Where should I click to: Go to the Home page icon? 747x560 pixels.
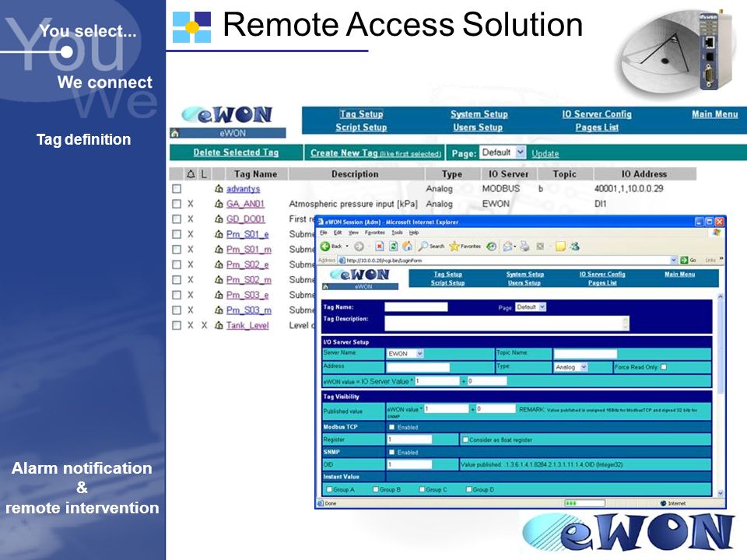click(407, 247)
